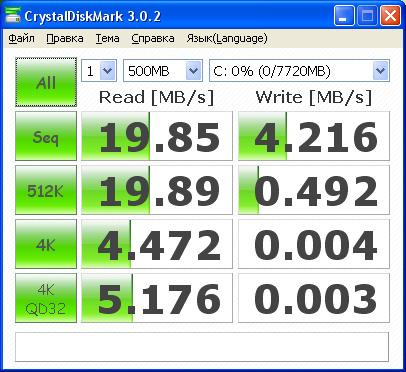Expand the 500MB test size dropdown
Screen dimensions: 406x372
pyautogui.click(x=163, y=71)
